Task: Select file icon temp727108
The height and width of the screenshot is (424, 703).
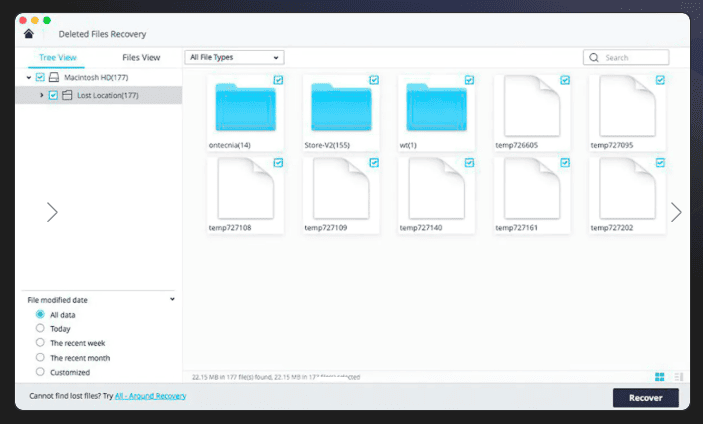Action: click(245, 189)
